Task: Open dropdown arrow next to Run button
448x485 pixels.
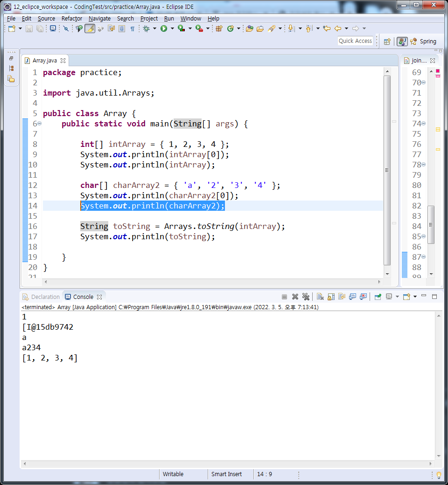Action: (x=172, y=29)
